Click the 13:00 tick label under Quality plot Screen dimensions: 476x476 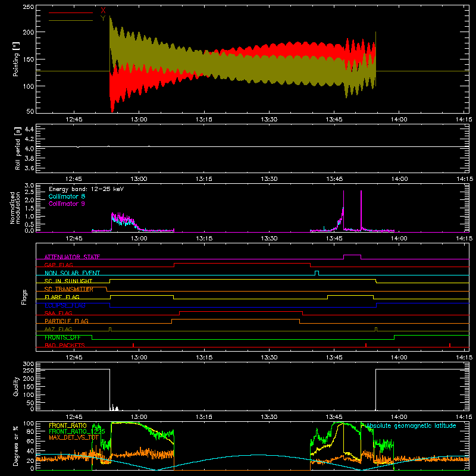pyautogui.click(x=139, y=417)
